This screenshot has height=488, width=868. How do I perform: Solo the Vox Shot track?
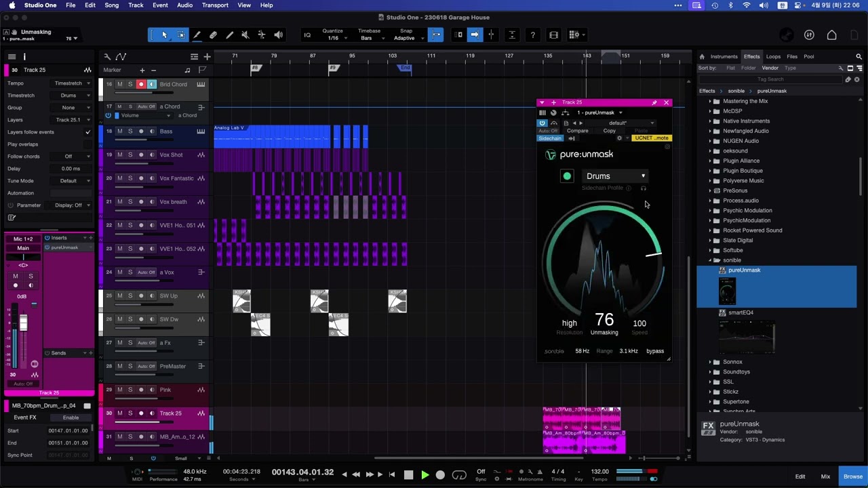coord(130,155)
